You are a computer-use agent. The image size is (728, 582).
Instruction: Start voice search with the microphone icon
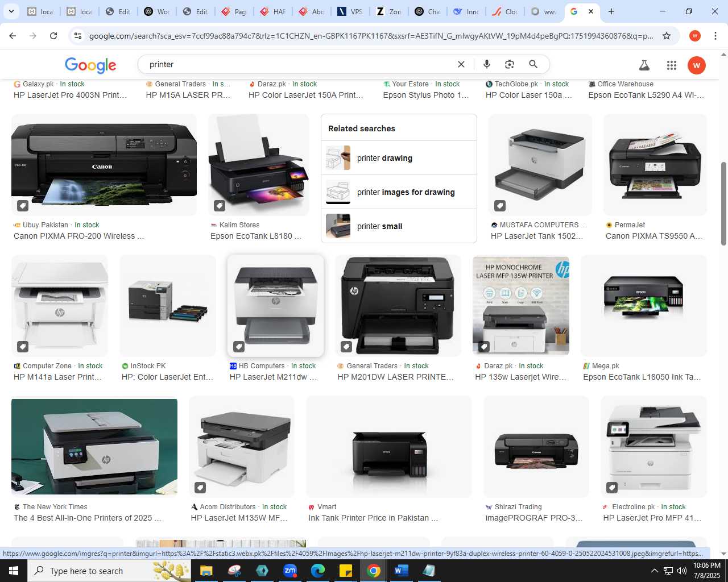(x=487, y=64)
